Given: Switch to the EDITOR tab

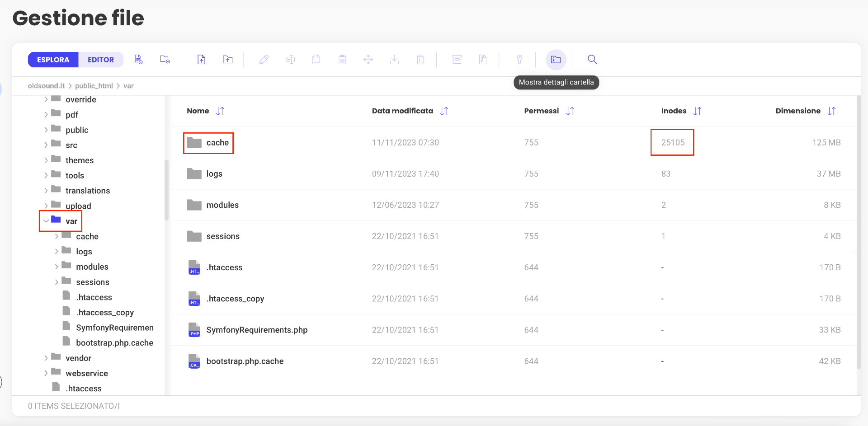Looking at the screenshot, I should click(x=101, y=60).
